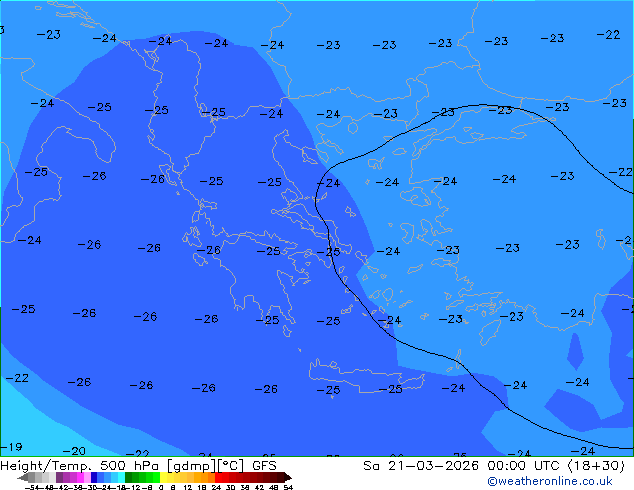Select the bright magenta swatch in the legend
The height and width of the screenshot is (490, 634).
(x=80, y=477)
